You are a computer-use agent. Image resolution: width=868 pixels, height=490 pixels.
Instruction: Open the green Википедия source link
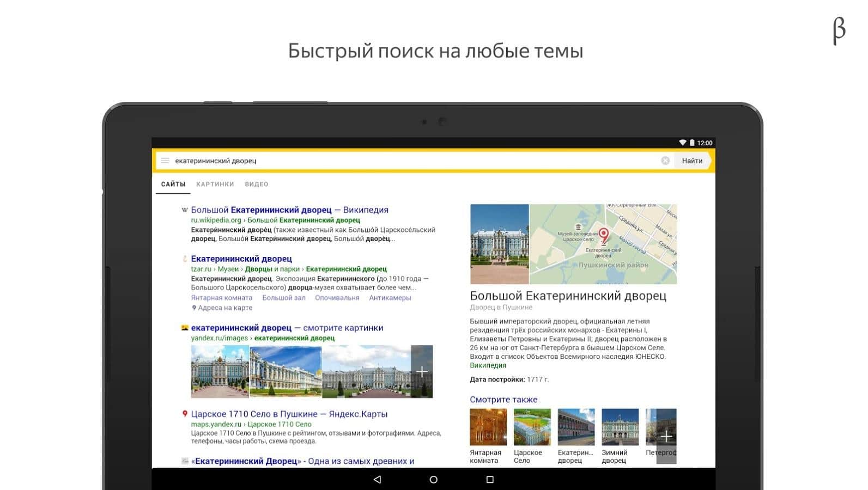(x=488, y=365)
